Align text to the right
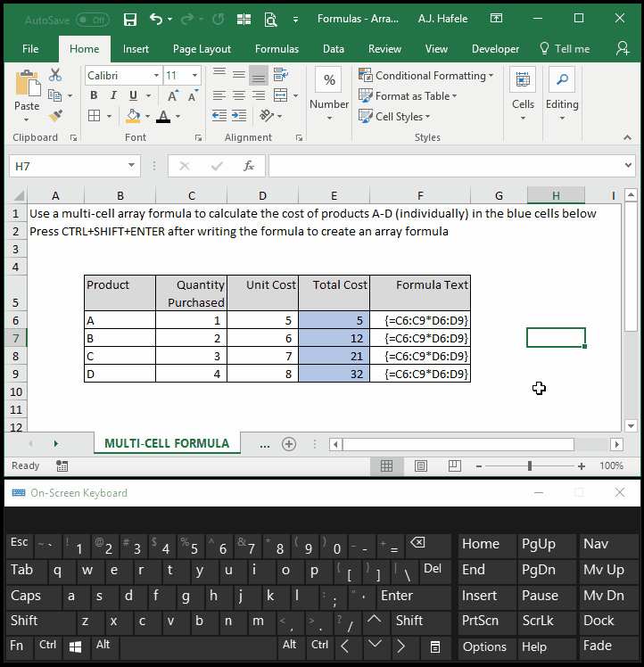The height and width of the screenshot is (667, 644). (x=259, y=95)
